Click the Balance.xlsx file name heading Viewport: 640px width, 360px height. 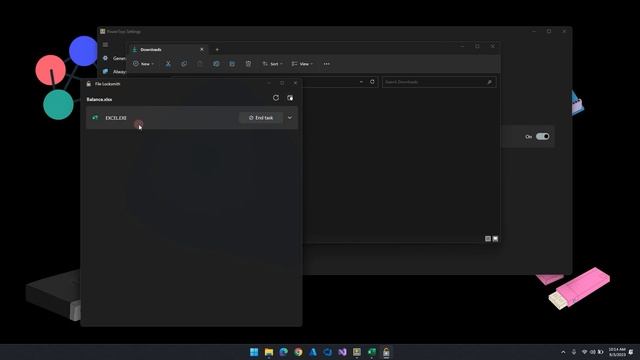99,99
